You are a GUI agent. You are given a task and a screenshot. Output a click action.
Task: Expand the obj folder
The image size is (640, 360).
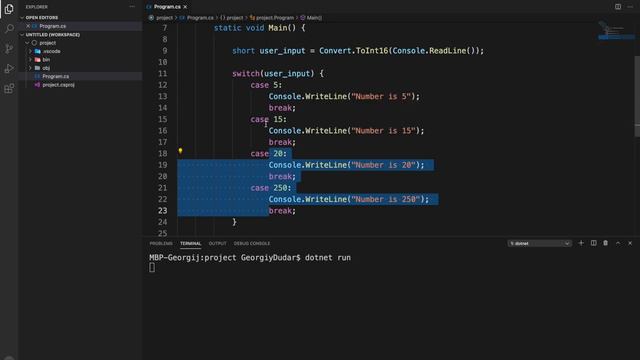(x=30, y=68)
